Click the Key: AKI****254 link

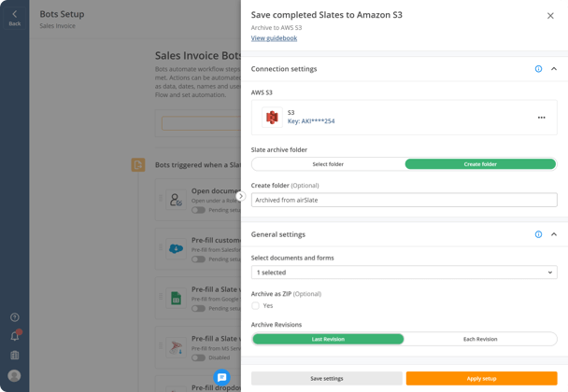(311, 121)
